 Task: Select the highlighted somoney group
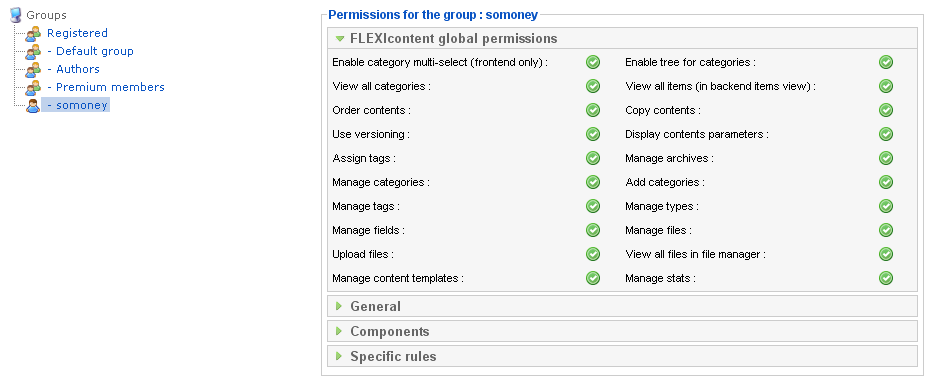[x=76, y=105]
